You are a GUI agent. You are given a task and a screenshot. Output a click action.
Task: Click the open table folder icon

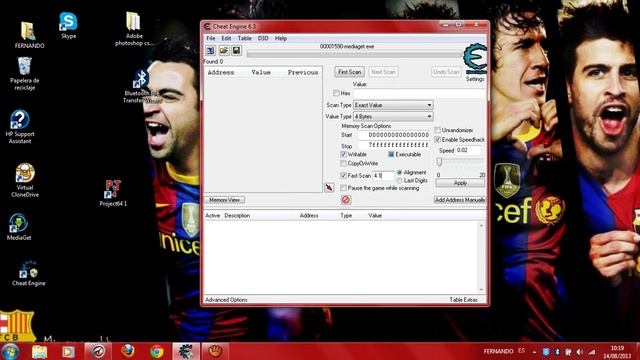(x=224, y=51)
